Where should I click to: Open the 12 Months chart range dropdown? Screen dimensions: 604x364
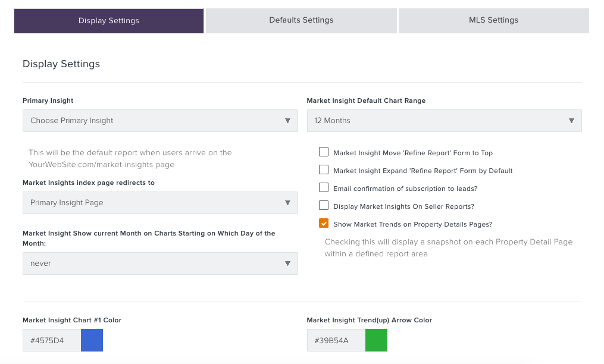444,121
